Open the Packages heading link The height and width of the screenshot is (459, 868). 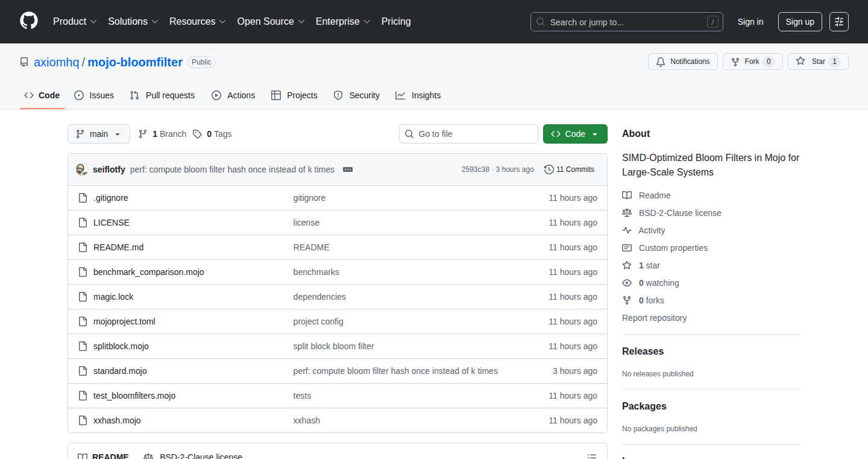click(644, 406)
